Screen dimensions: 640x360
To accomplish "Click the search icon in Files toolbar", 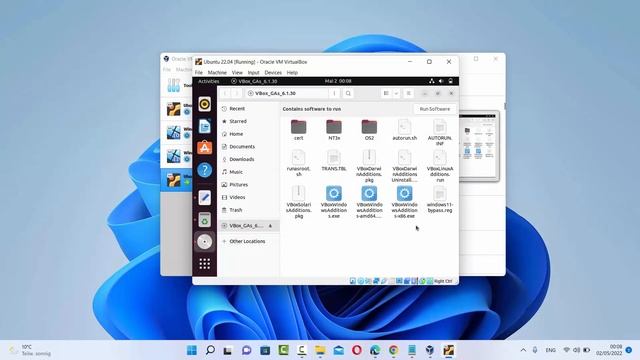I will (x=348, y=93).
